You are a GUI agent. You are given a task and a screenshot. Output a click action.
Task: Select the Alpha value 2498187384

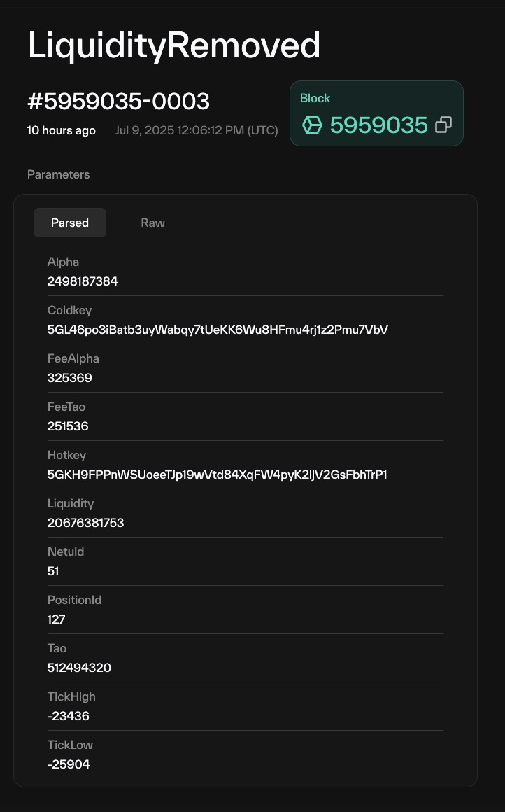[83, 281]
